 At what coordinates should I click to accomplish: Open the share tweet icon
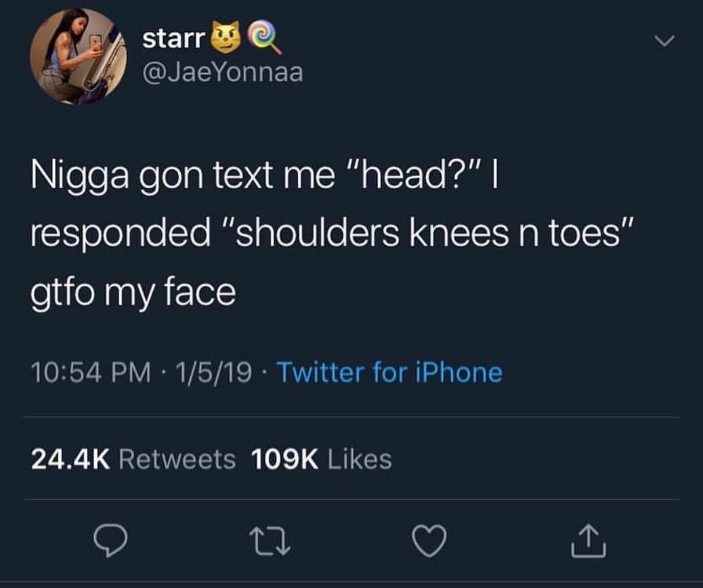(x=589, y=541)
